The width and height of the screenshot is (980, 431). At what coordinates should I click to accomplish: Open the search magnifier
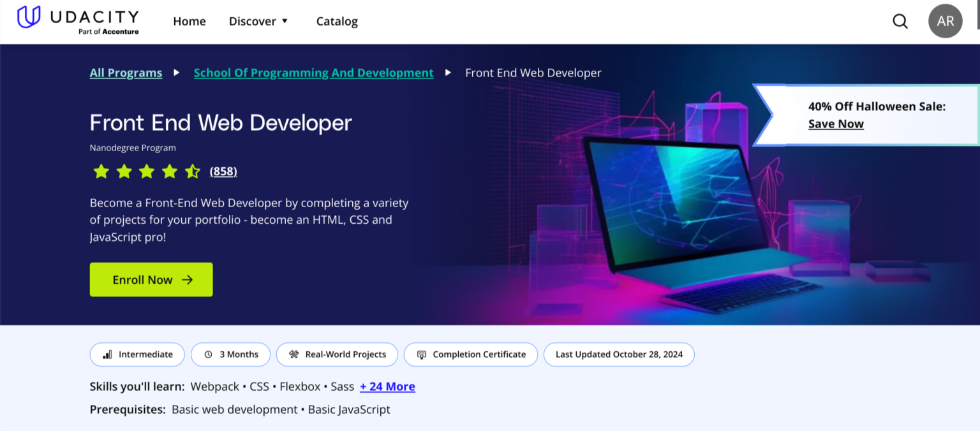pyautogui.click(x=900, y=20)
